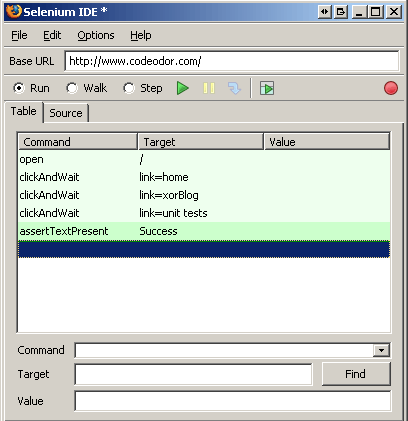Click the yellow Pause button
The image size is (408, 421).
[x=209, y=88]
